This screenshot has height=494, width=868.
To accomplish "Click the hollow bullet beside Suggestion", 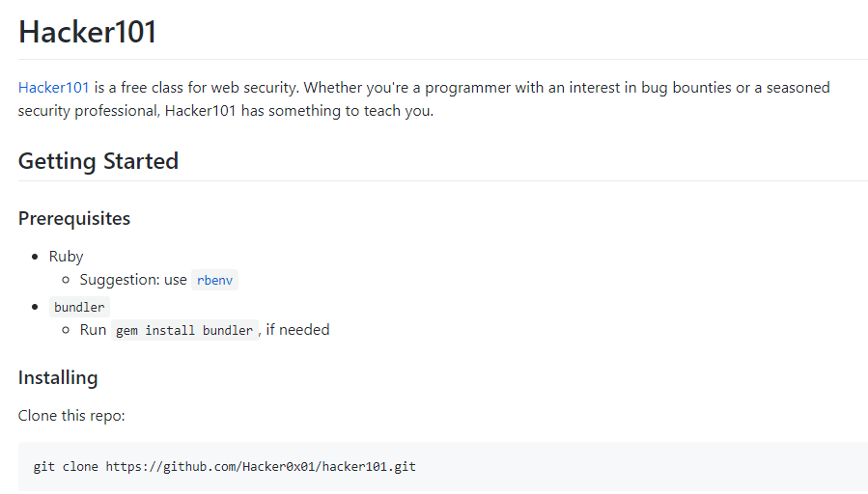I will tap(66, 281).
